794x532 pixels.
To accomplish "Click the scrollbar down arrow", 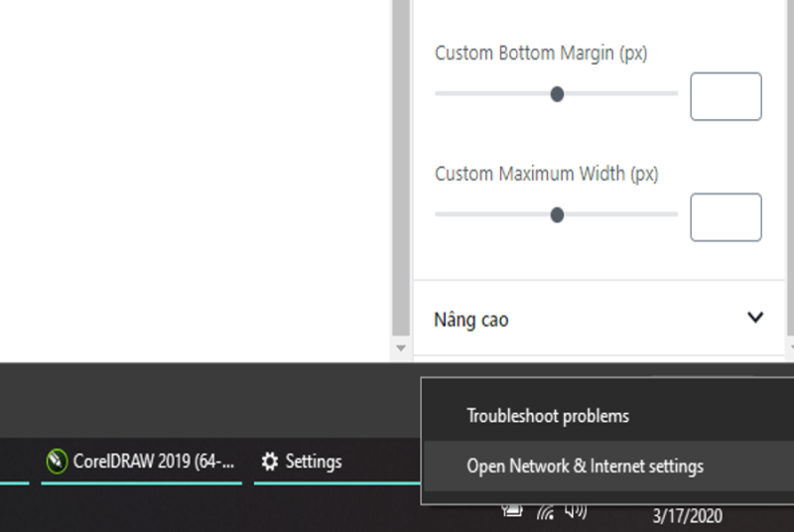I will pos(401,348).
